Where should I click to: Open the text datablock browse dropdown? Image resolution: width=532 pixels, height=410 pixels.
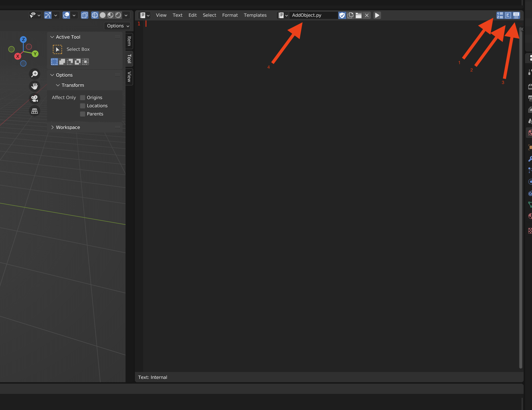[x=283, y=15]
